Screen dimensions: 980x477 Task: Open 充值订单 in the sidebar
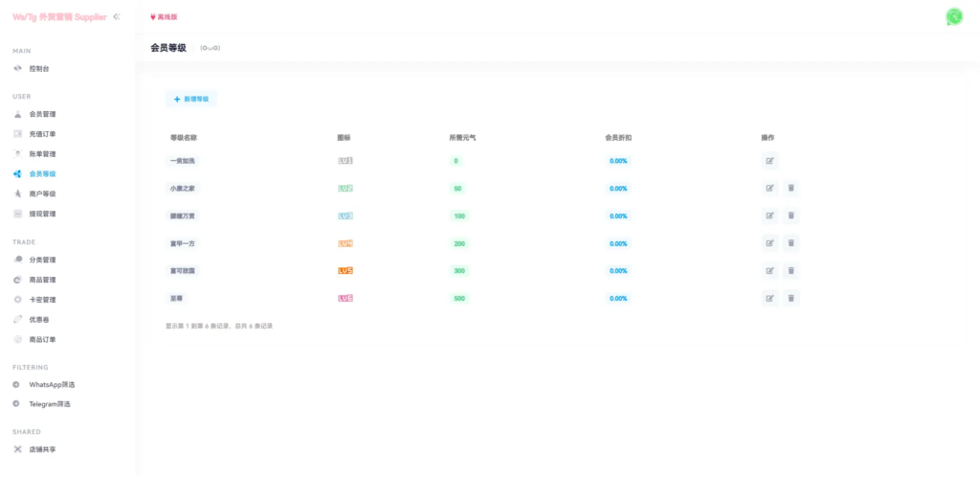(42, 134)
